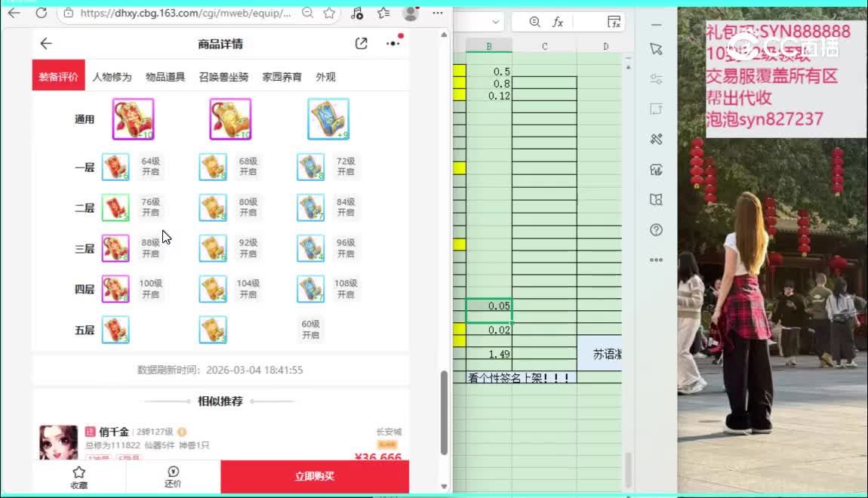
Task: Click the 立即购买 button
Action: 315,476
